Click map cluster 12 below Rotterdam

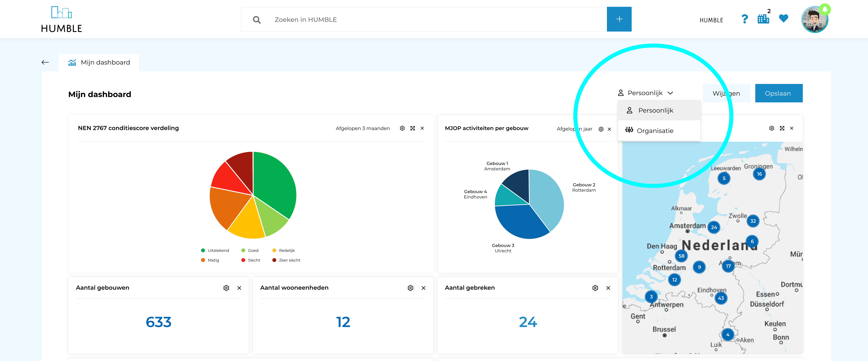tap(674, 280)
